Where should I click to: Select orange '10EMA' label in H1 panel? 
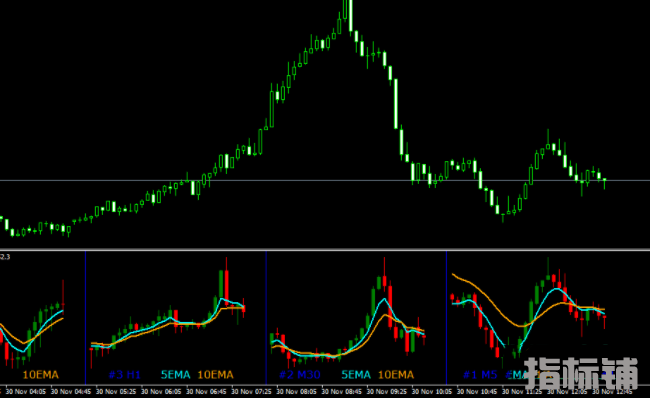pos(215,375)
